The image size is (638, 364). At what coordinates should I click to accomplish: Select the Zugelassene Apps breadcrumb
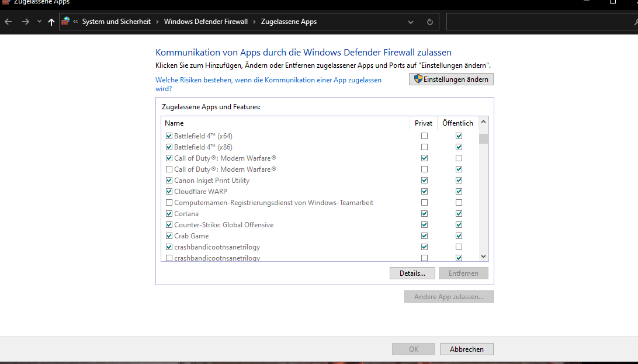point(289,22)
